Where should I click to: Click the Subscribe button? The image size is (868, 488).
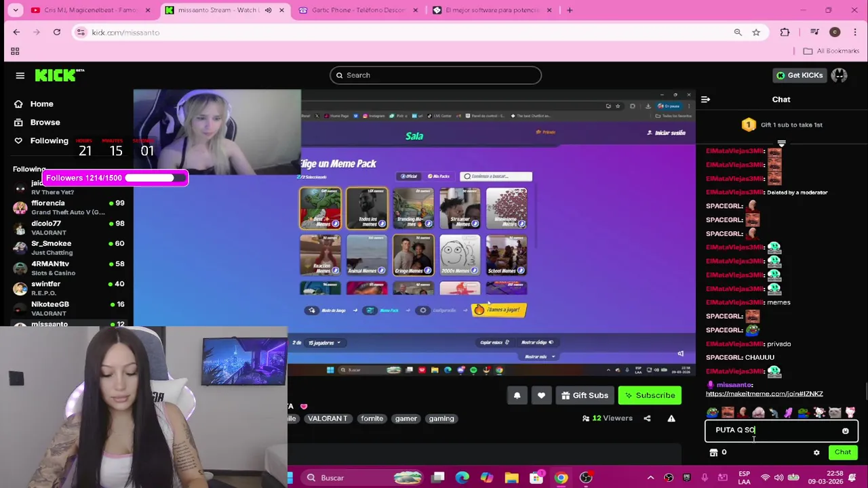coord(650,395)
